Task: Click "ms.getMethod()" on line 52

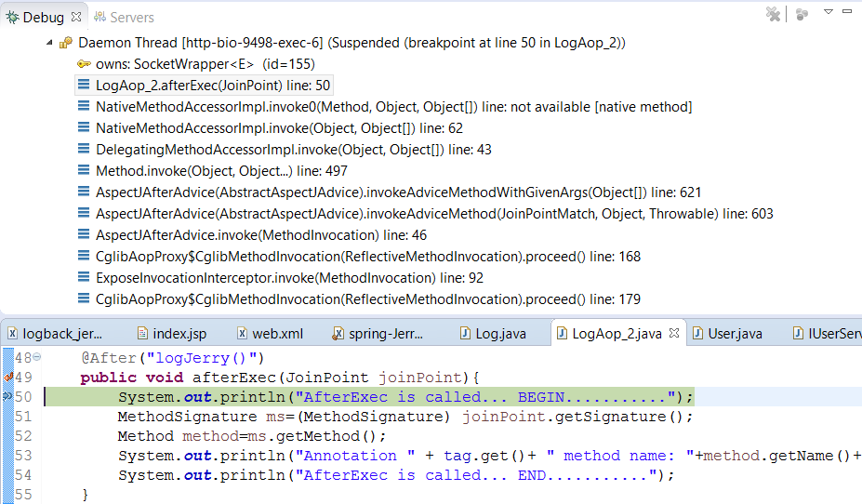Action: click(x=312, y=436)
